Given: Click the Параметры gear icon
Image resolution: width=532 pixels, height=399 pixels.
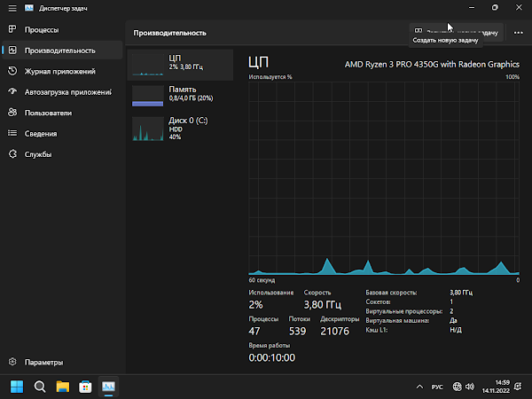Looking at the screenshot, I should tap(12, 362).
